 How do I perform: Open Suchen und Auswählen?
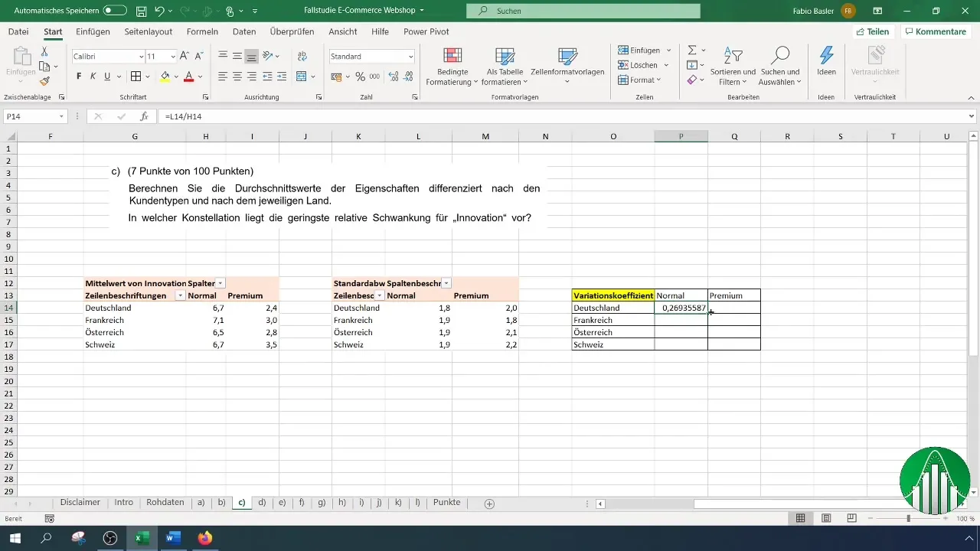[779, 67]
